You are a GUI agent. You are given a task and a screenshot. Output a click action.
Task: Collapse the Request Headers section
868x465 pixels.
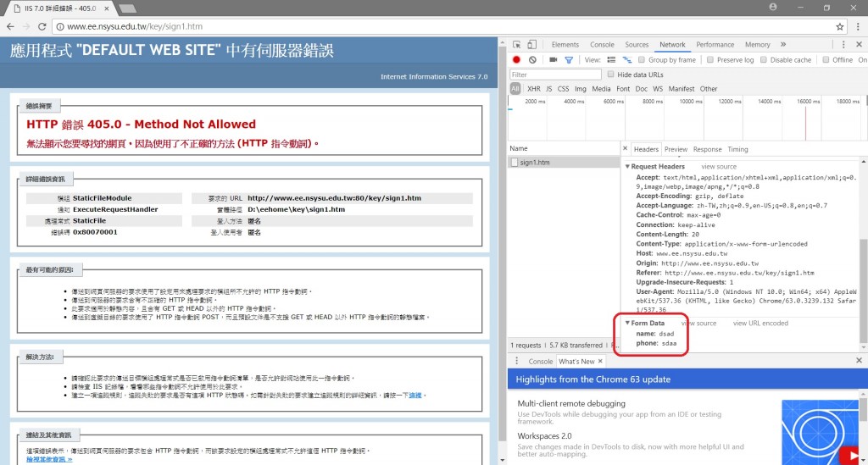click(627, 166)
